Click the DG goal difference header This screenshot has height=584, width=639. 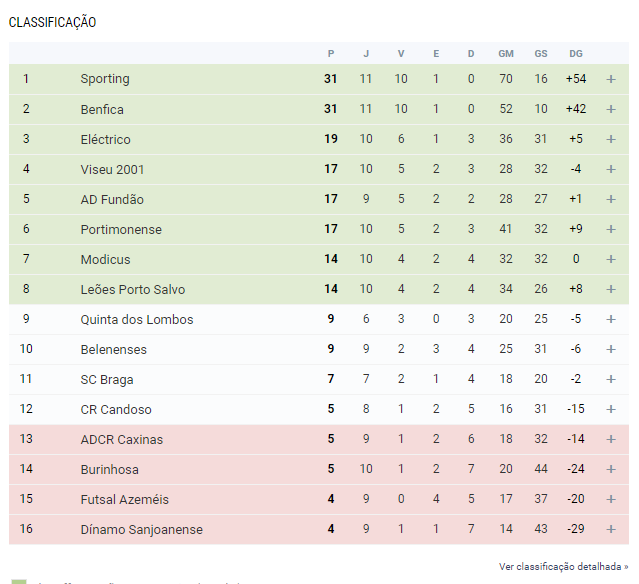576,54
